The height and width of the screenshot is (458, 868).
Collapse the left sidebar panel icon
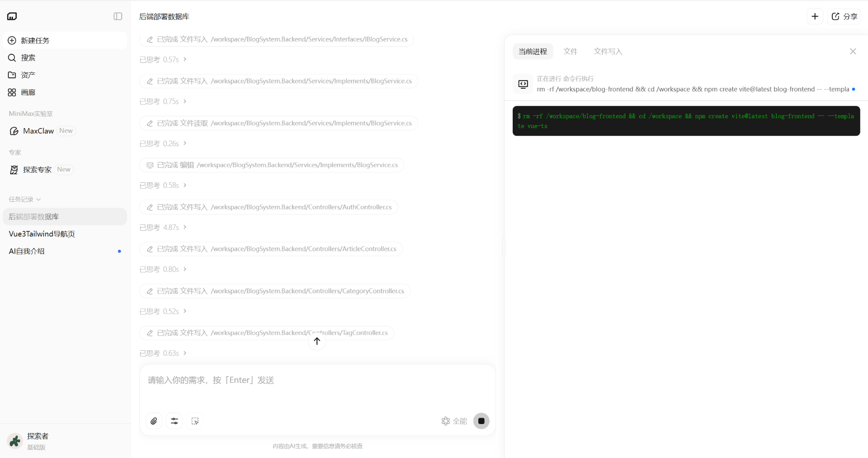click(118, 16)
